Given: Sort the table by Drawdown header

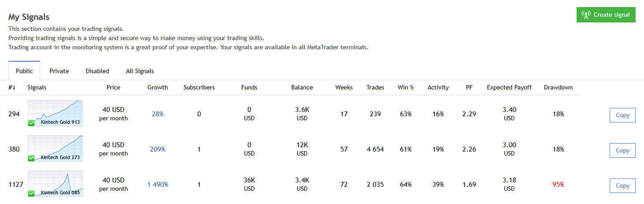Looking at the screenshot, I should click(x=558, y=87).
